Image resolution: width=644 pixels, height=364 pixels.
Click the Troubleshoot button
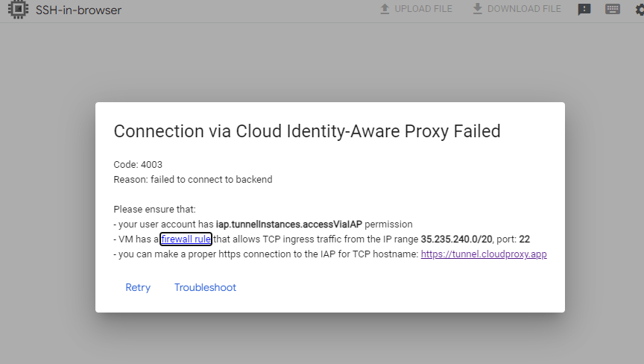point(205,288)
